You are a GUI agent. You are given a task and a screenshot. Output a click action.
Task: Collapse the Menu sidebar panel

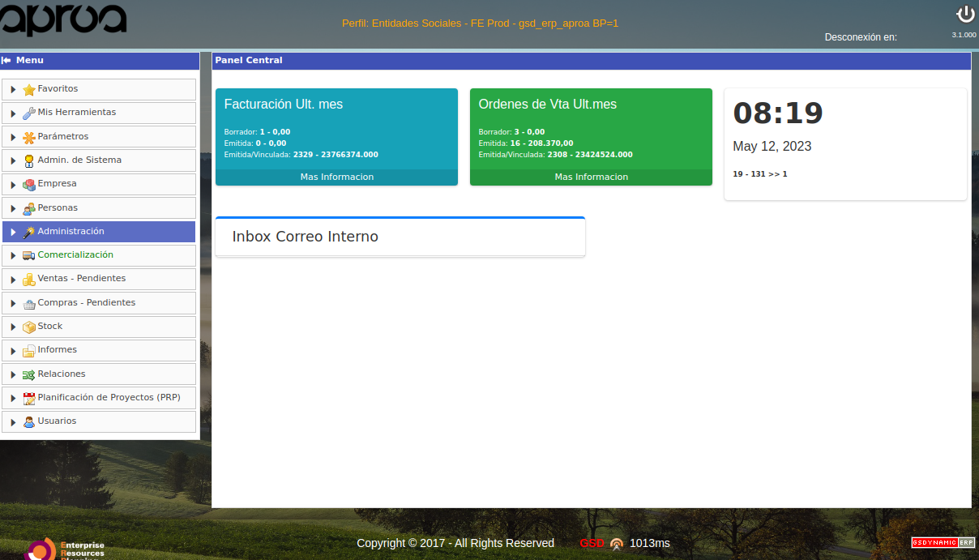pos(6,61)
